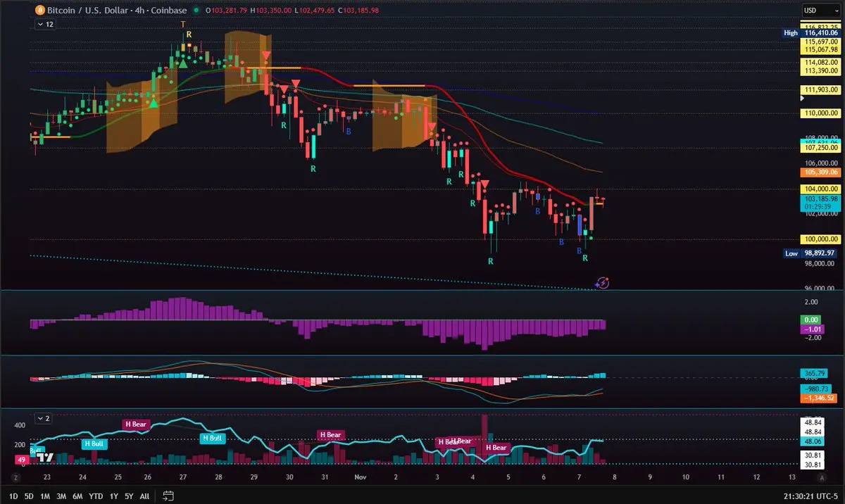The image size is (845, 504).
Task: Select the 5D time range
Action: coord(29,496)
